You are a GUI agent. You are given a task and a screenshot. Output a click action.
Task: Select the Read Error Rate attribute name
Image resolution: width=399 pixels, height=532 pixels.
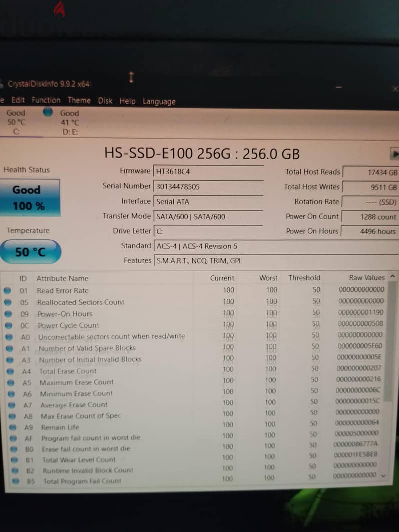click(x=63, y=291)
